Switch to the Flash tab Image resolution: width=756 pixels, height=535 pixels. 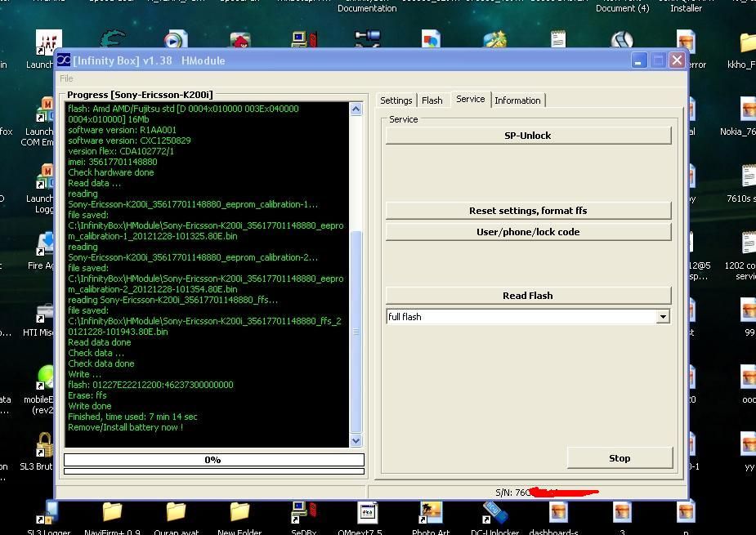tap(432, 100)
